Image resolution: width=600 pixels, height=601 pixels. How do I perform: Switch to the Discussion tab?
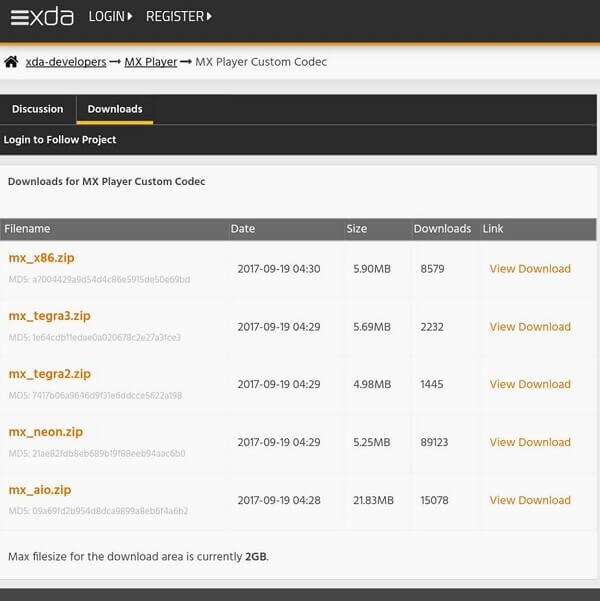[x=37, y=109]
